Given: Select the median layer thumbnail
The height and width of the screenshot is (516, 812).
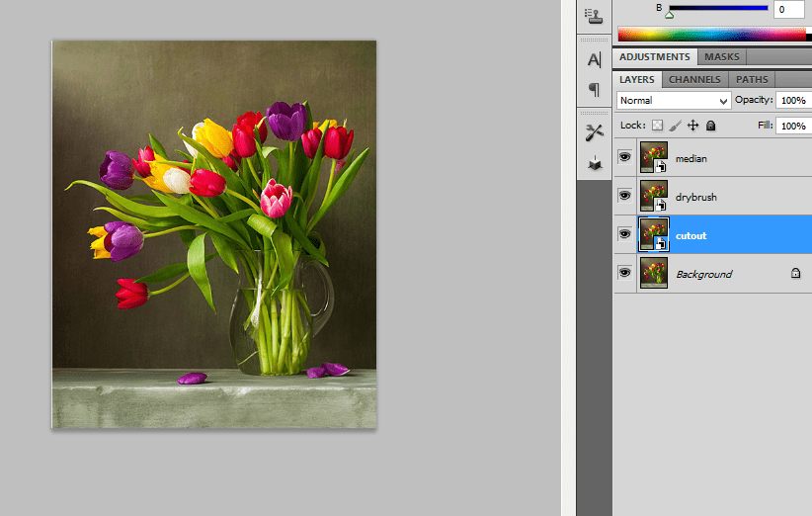Looking at the screenshot, I should (x=654, y=157).
